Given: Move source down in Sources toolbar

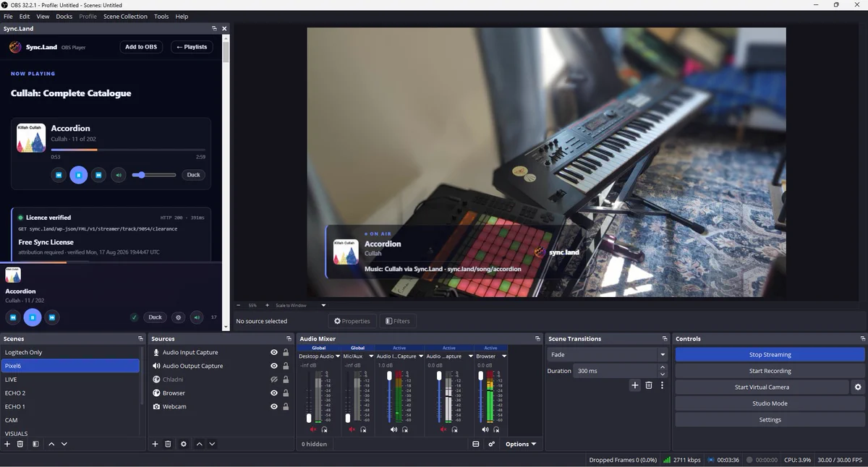Looking at the screenshot, I should click(212, 444).
